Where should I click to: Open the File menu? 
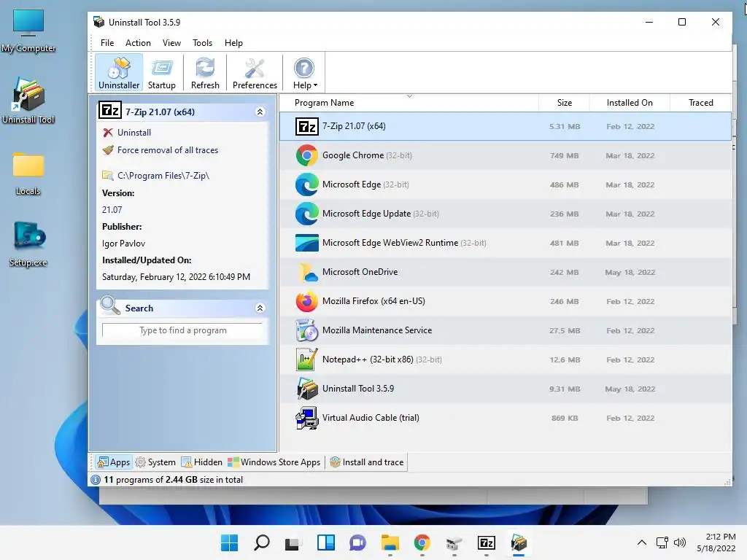pos(107,43)
